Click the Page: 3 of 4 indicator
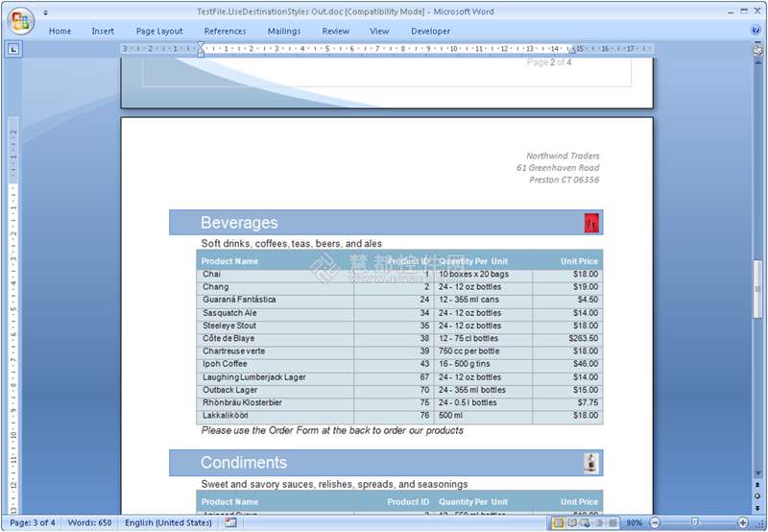This screenshot has height=532, width=768. [x=33, y=522]
